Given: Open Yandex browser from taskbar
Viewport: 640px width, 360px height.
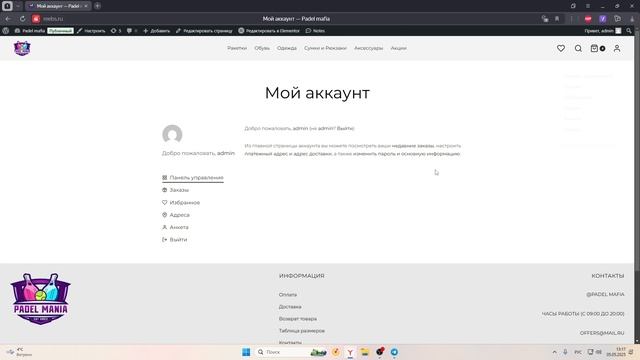Looking at the screenshot, I should 350,352.
